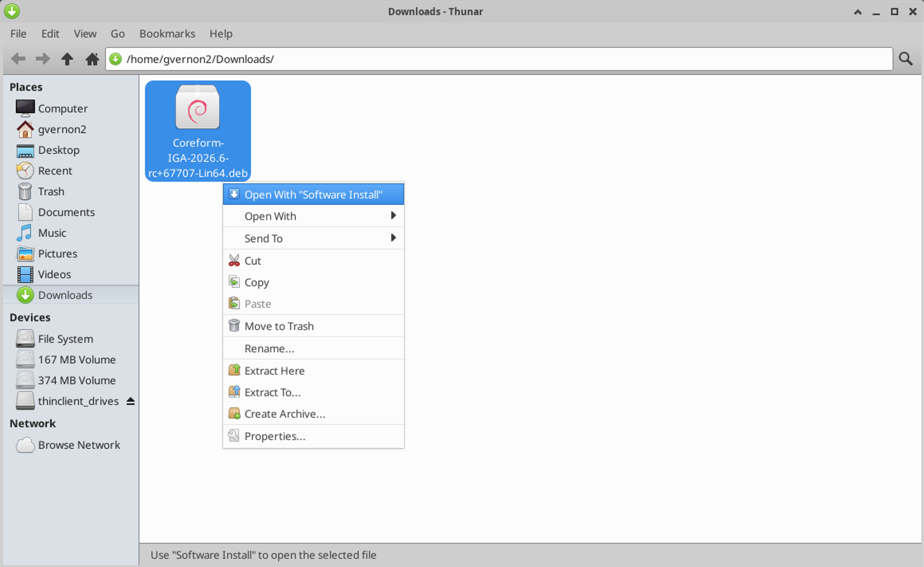Image resolution: width=924 pixels, height=567 pixels.
Task: Choose Extract To... in the context menu
Action: pyautogui.click(x=313, y=392)
